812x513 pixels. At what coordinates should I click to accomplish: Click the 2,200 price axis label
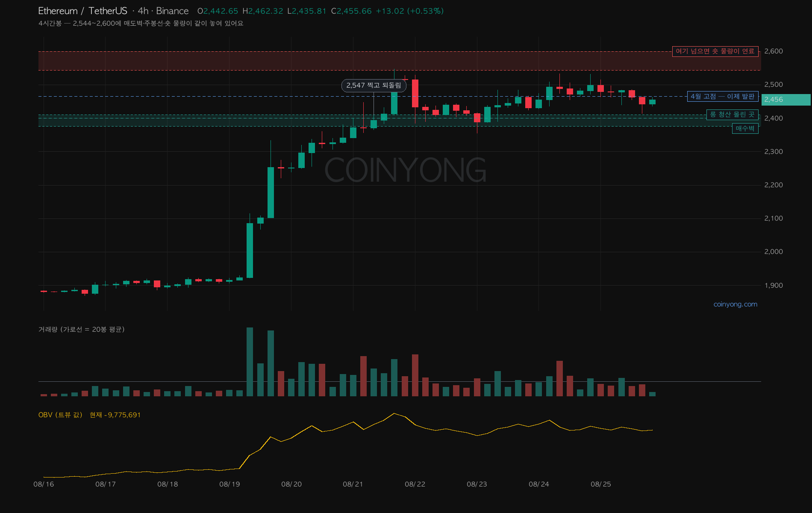coord(774,185)
